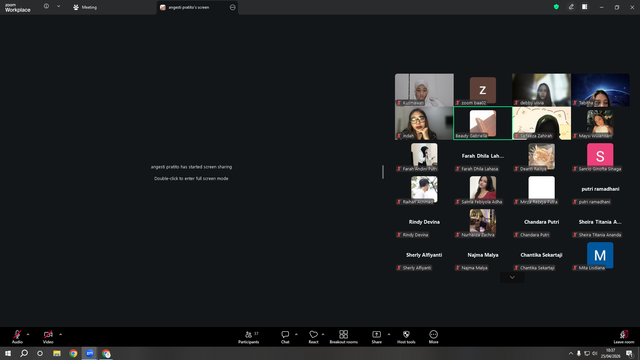This screenshot has height=360, width=640.
Task: Select Farah Dhila Lahasa's tile
Action: pyautogui.click(x=483, y=156)
